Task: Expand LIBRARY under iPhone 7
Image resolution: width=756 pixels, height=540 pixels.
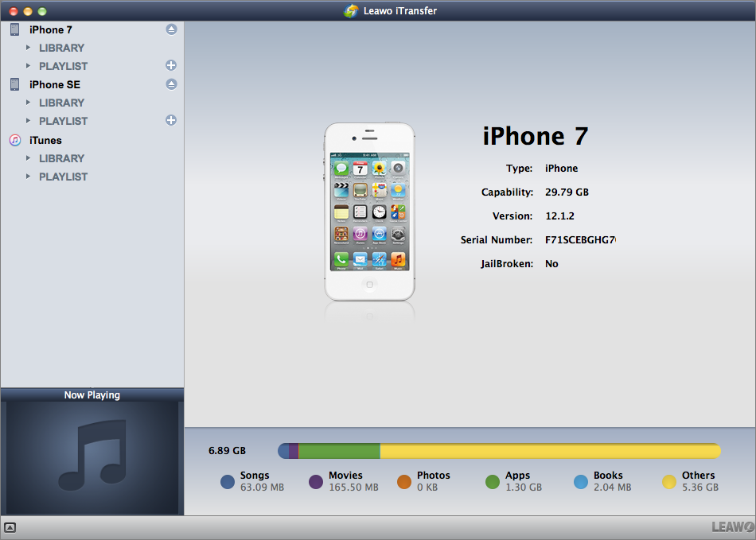Action: pos(28,48)
